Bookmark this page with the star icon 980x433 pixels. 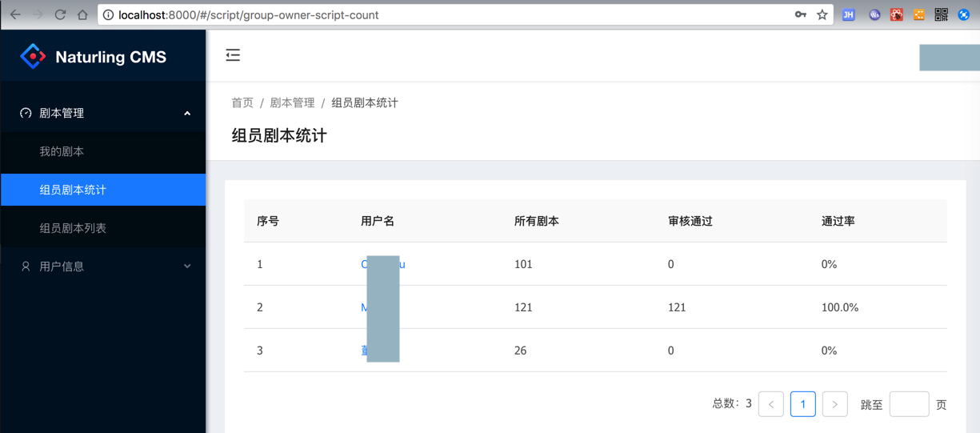(822, 14)
